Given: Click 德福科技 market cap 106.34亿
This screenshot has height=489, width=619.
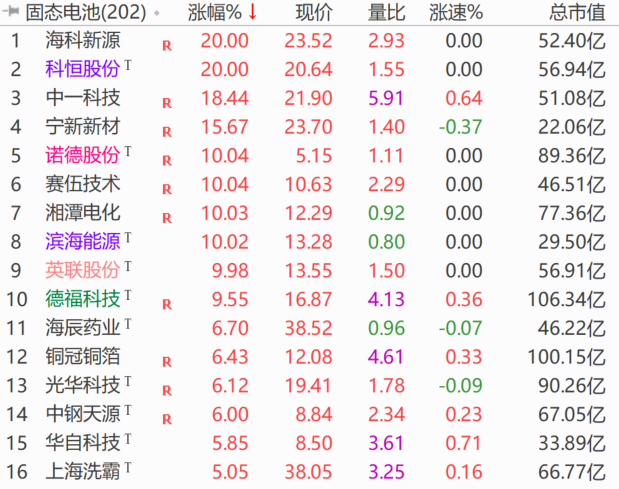Looking at the screenshot, I should tap(566, 300).
